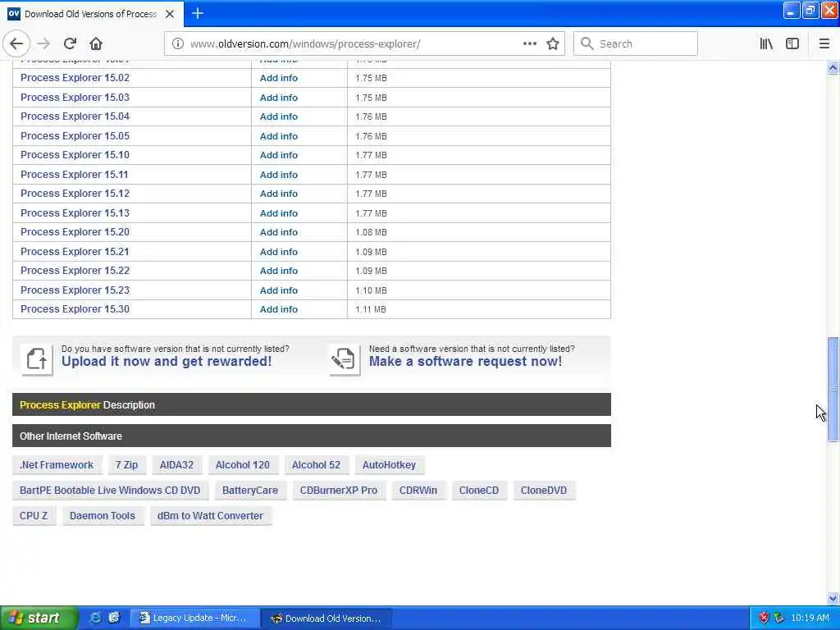Click Add info for Process Explorer 15.10
Image resolution: width=840 pixels, height=630 pixels.
[279, 155]
